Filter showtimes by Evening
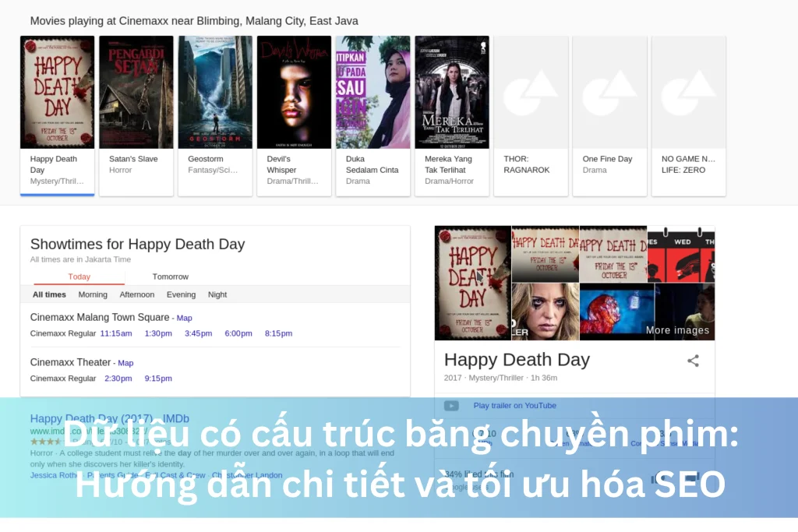Viewport: 798px width, 532px height. [x=181, y=294]
